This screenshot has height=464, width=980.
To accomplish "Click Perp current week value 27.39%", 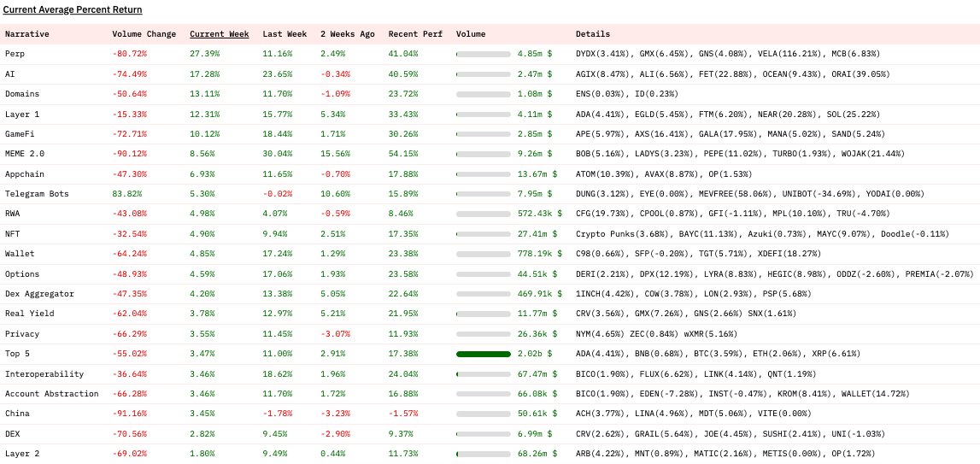I will (205, 54).
